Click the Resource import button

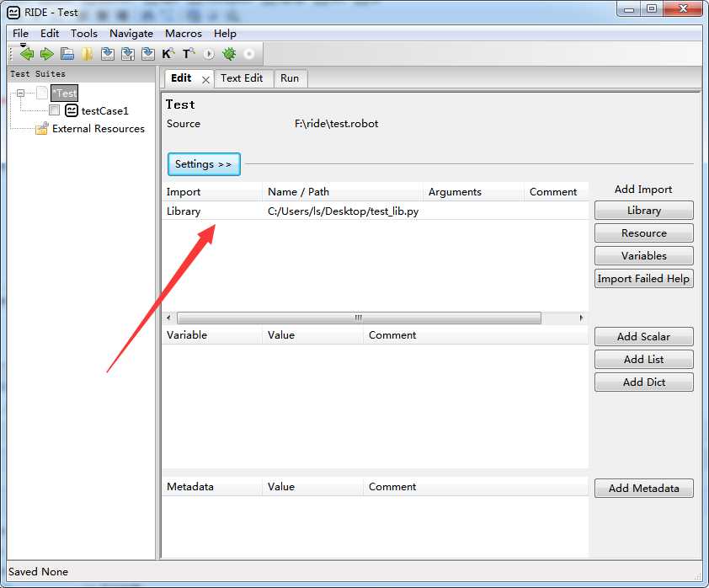[644, 233]
